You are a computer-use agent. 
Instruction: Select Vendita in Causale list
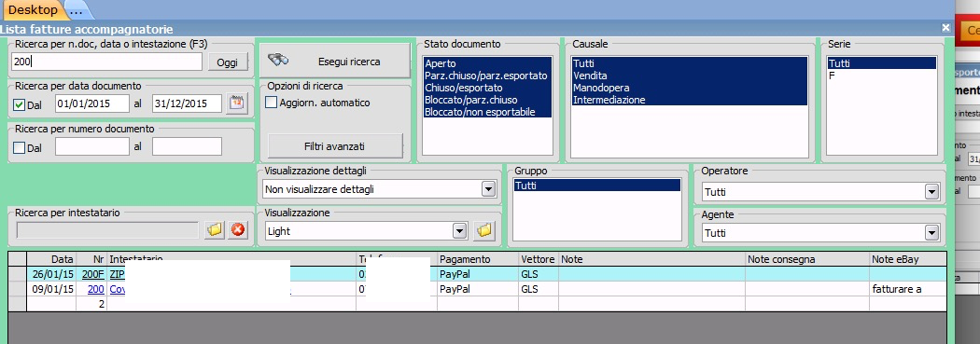690,76
